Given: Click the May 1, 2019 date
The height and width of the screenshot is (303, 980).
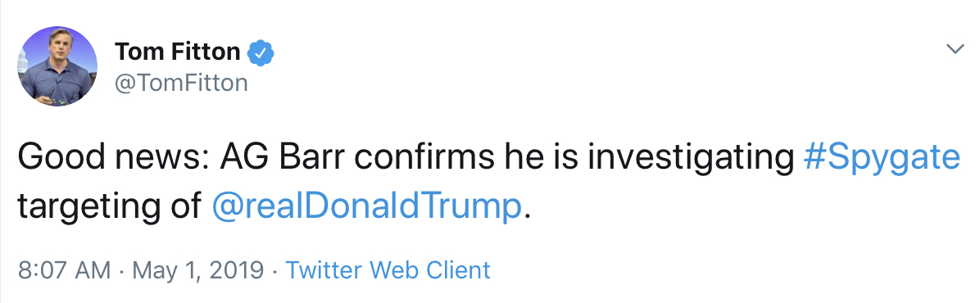Looking at the screenshot, I should click(198, 270).
